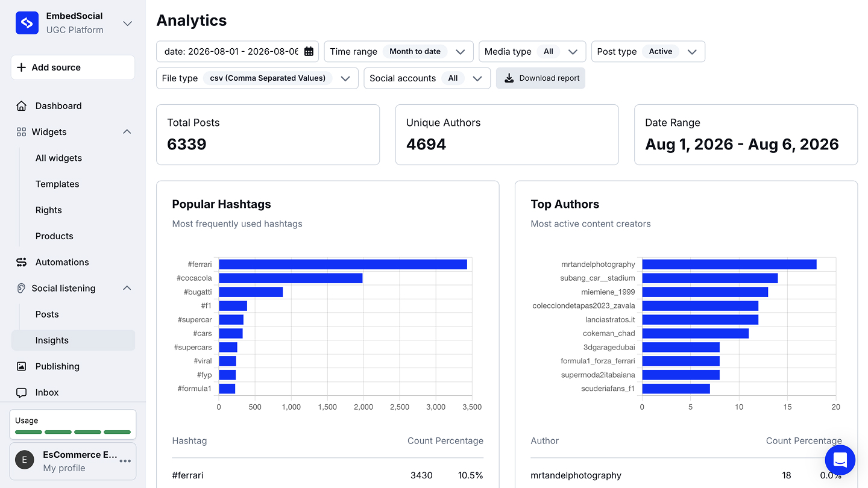This screenshot has width=868, height=488.
Task: Click the Top Authors heading
Action: pos(565,204)
